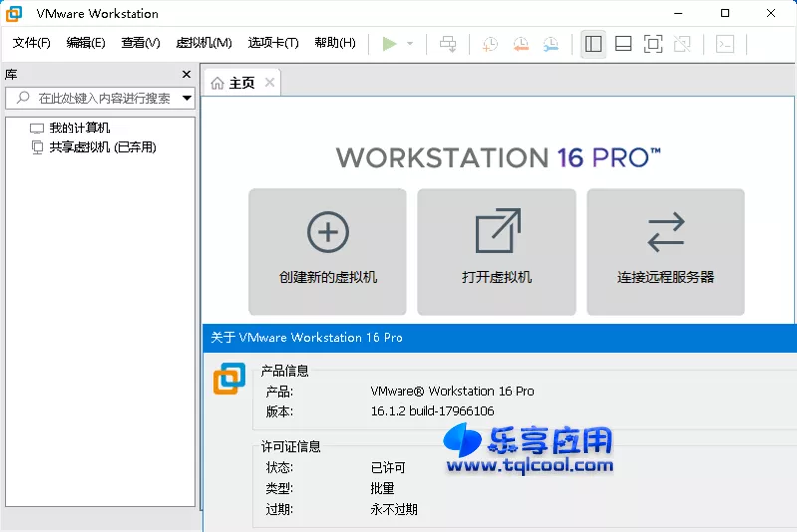The height and width of the screenshot is (532, 797).
Task: Maximize the VMware Workstation window
Action: click(x=725, y=13)
